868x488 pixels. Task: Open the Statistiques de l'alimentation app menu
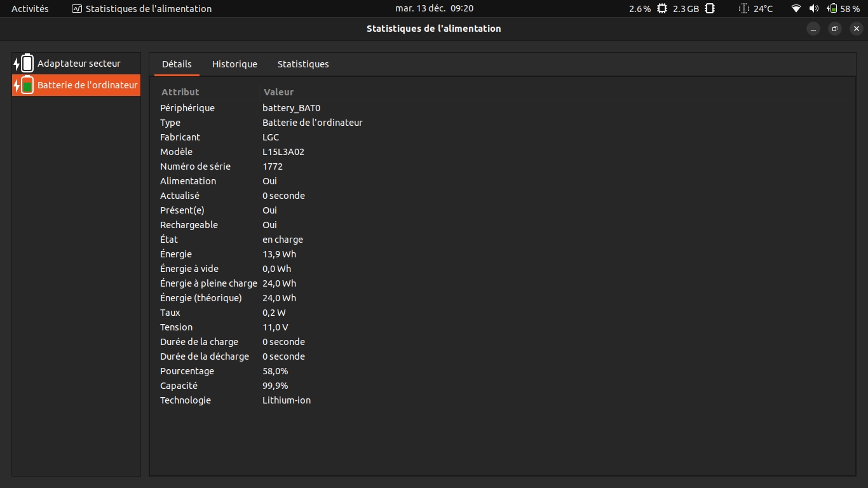click(142, 9)
